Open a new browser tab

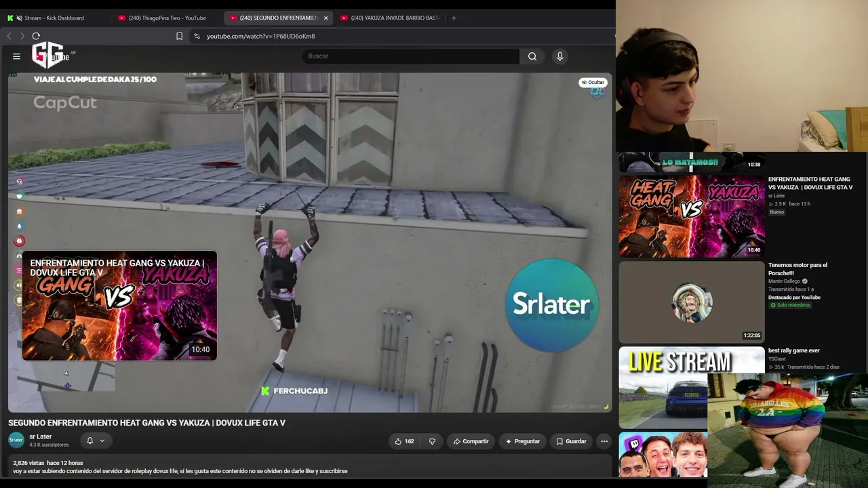tap(454, 18)
